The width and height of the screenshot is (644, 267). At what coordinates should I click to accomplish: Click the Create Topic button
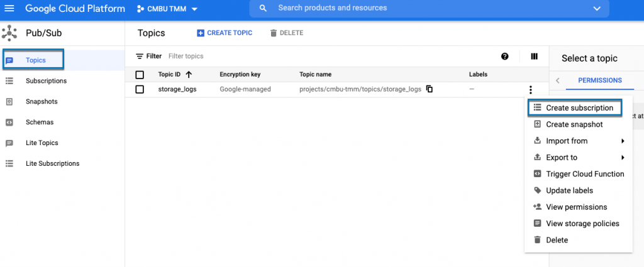(x=225, y=33)
